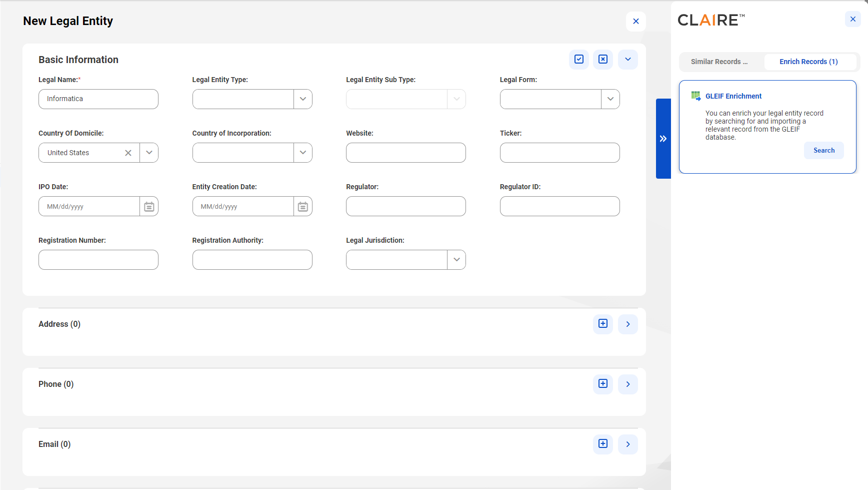Expand the Phone section
Image resolution: width=868 pixels, height=490 pixels.
coord(628,384)
